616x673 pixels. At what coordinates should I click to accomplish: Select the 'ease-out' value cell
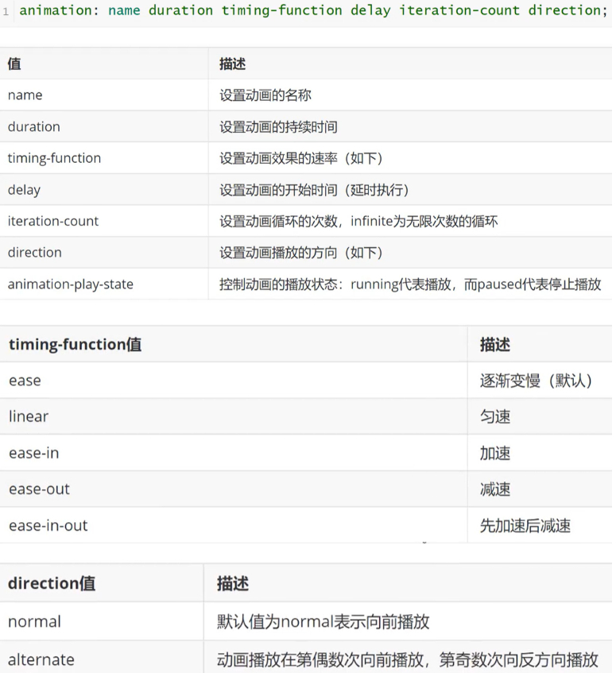click(40, 489)
